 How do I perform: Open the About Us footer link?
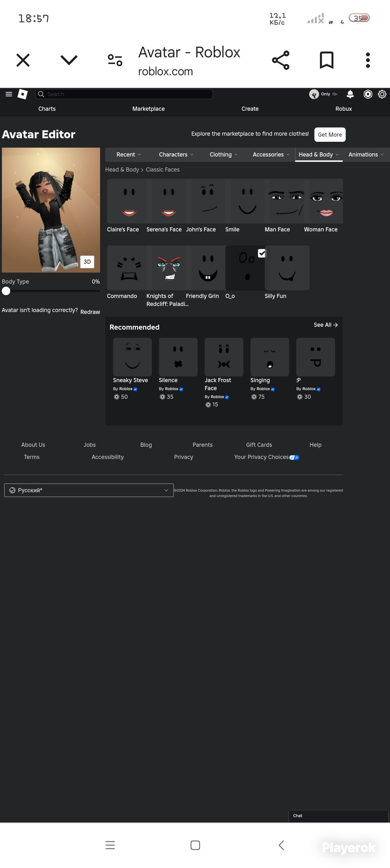33,445
